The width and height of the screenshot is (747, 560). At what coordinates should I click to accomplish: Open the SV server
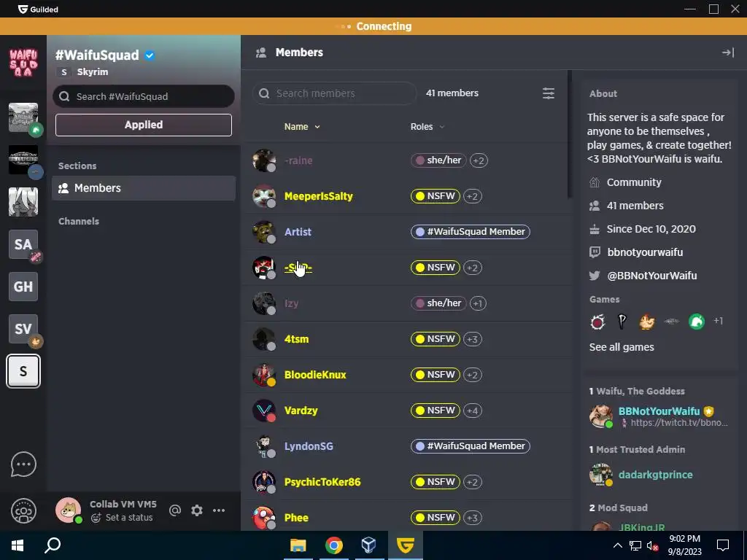coord(23,329)
